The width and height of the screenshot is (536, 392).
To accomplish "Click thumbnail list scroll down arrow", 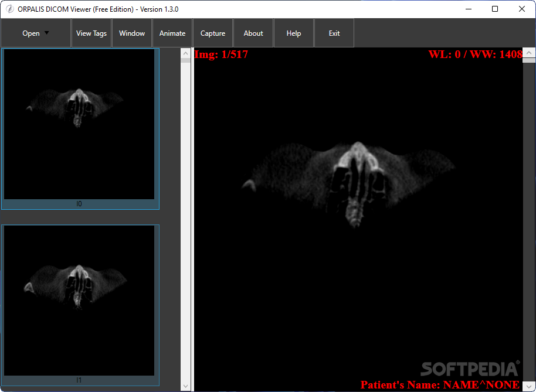I will 186,386.
